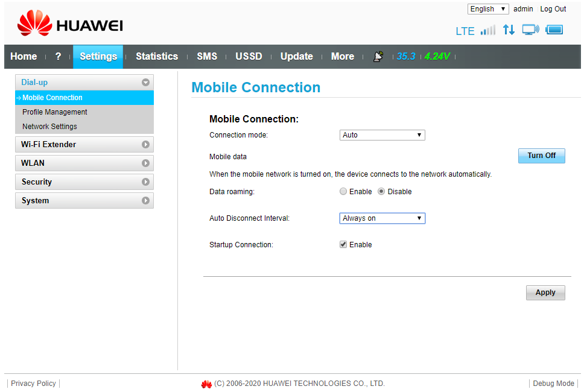Open the Statistics tab
This screenshot has width=584, height=392.
pos(157,56)
